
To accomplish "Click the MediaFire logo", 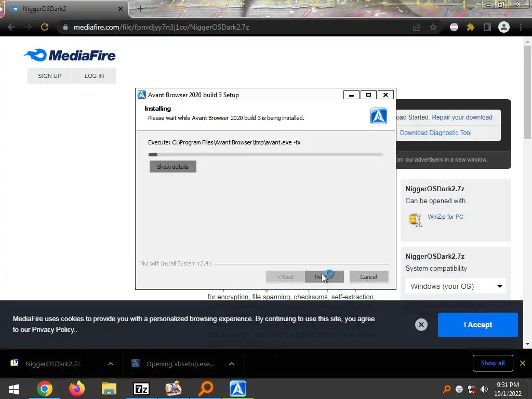I will coord(70,55).
